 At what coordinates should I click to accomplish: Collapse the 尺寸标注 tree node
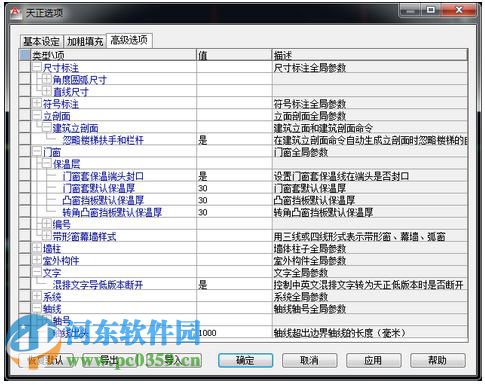coord(37,68)
